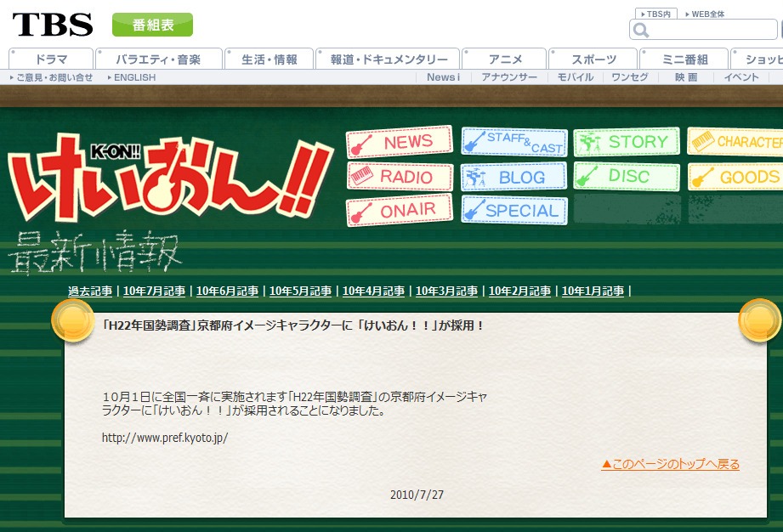Open the モバイル link
This screenshot has height=532, width=783.
tap(576, 77)
